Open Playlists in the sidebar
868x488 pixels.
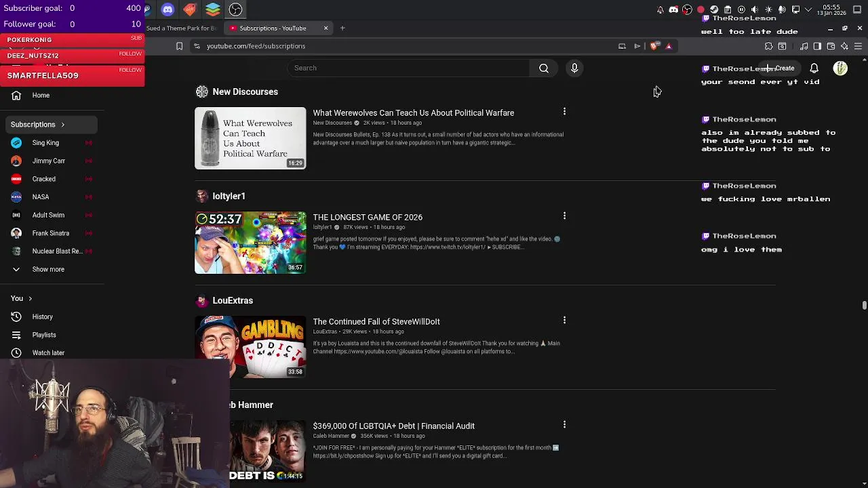tap(44, 335)
